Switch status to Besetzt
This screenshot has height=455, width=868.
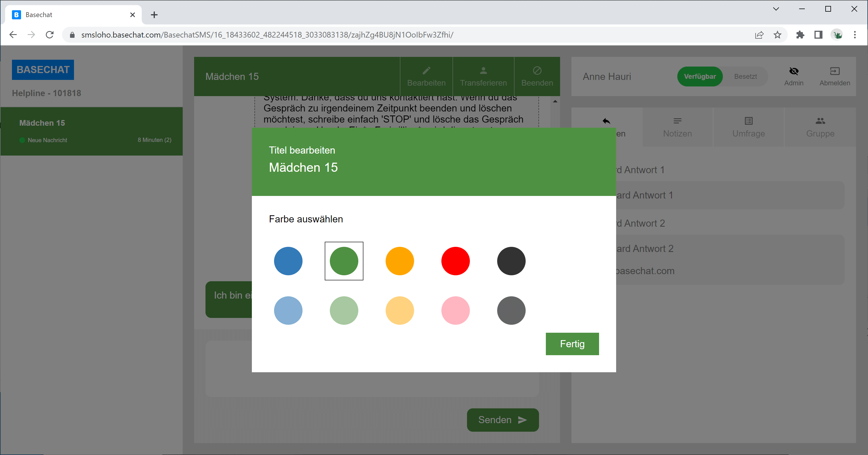[x=745, y=76]
